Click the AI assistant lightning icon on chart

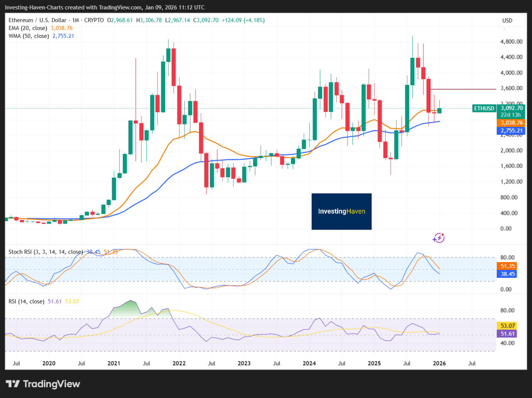click(x=438, y=238)
